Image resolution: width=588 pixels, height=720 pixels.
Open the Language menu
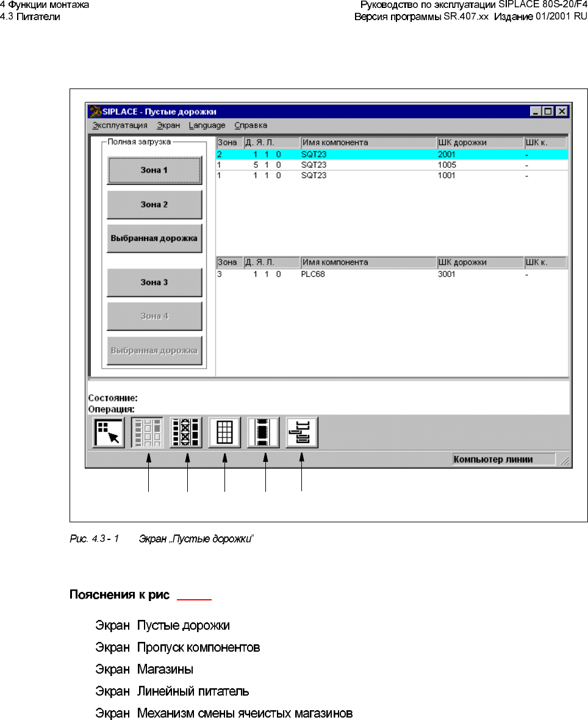pyautogui.click(x=207, y=125)
